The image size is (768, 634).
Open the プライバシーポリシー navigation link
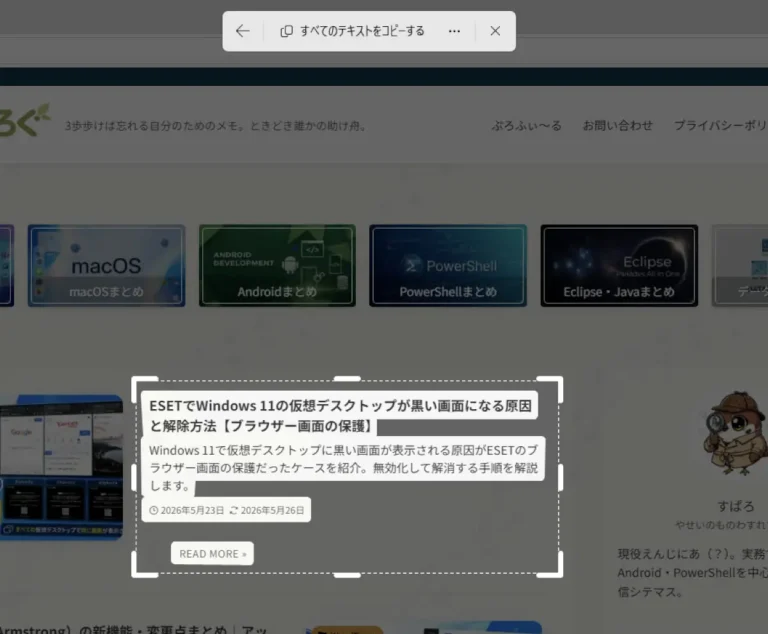tap(720, 126)
